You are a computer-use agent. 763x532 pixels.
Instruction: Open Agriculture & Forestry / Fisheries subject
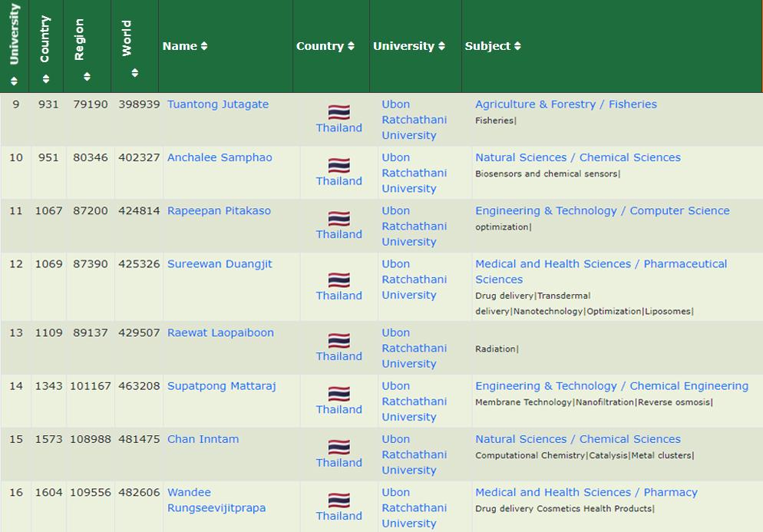[x=566, y=104]
